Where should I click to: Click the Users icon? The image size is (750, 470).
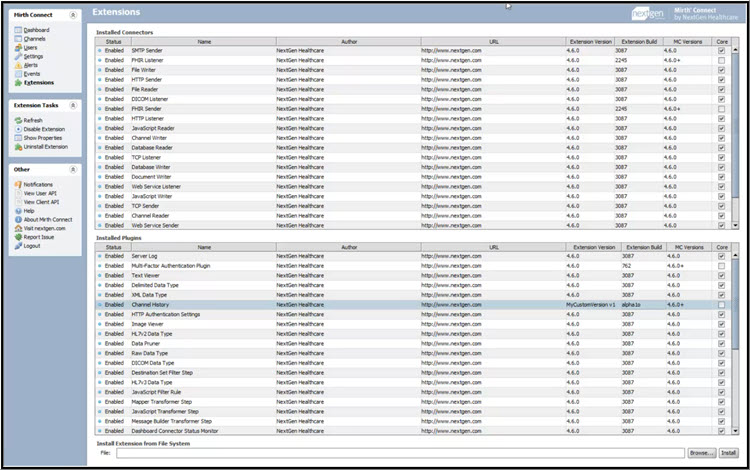[18, 47]
